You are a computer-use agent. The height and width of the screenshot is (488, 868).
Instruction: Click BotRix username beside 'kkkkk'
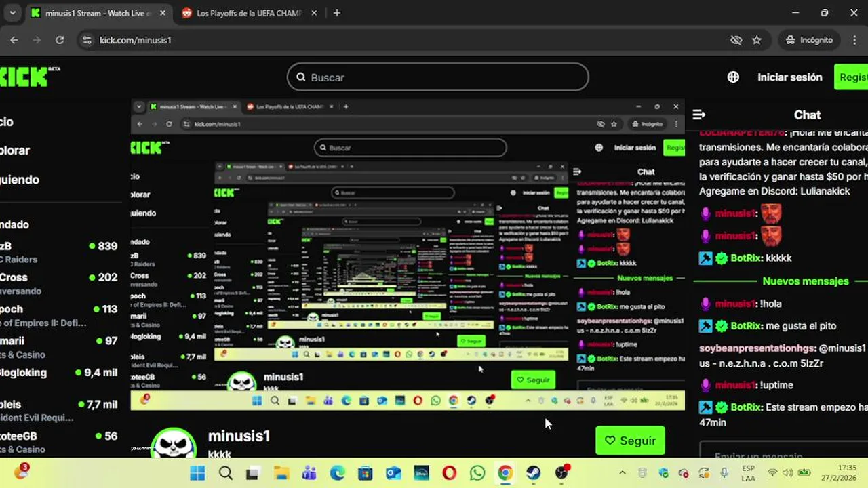point(745,258)
